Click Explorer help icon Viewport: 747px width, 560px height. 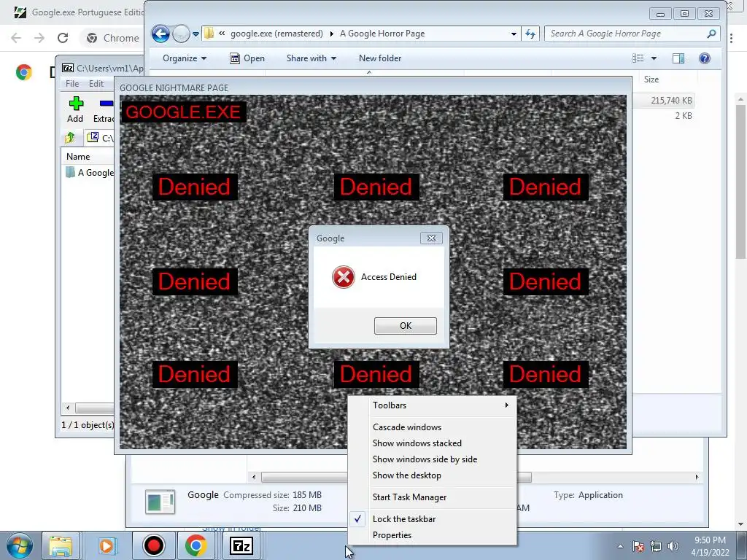[x=705, y=58]
